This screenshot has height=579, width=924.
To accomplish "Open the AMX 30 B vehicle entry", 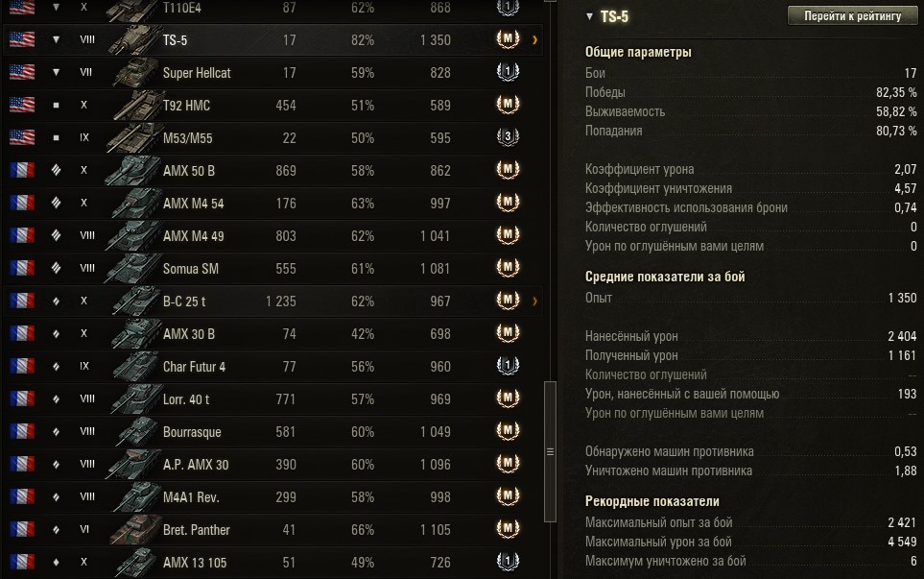I will point(189,334).
